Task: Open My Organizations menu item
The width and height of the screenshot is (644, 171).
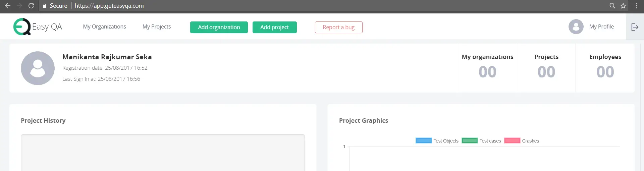Action: (105, 26)
